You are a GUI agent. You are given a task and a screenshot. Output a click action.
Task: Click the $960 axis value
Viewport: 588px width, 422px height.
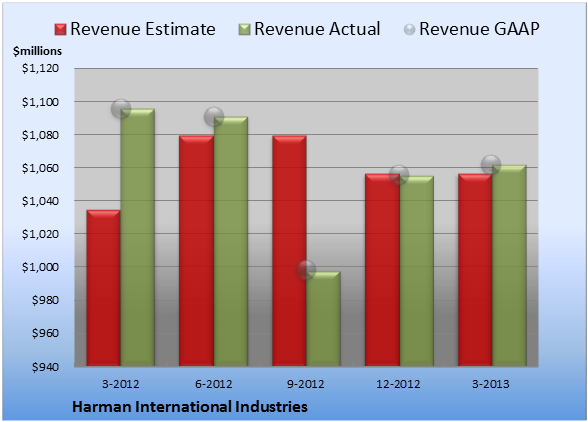click(x=45, y=333)
